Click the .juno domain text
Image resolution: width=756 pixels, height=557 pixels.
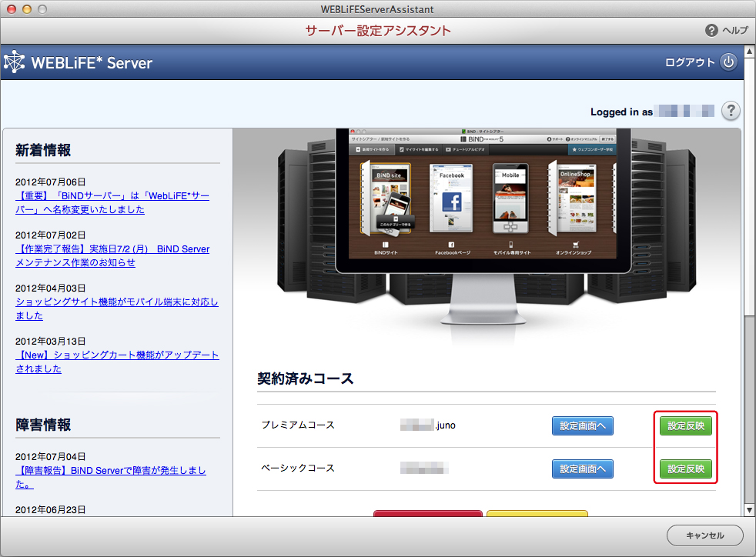click(445, 425)
